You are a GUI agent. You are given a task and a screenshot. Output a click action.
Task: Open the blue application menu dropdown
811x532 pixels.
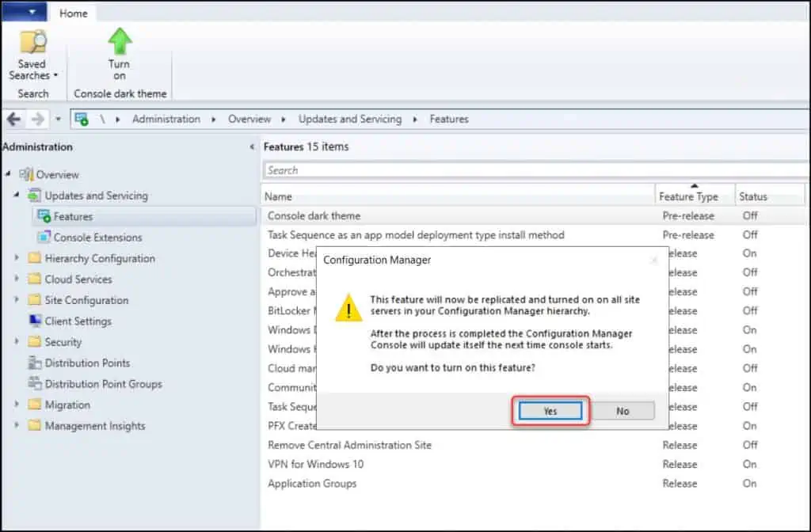[x=25, y=11]
